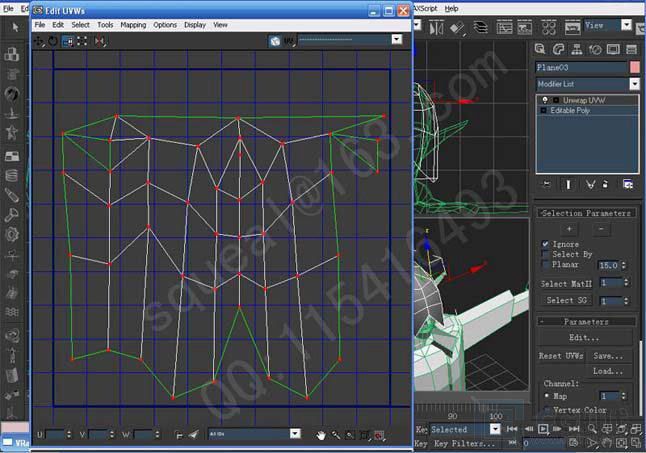Open the Material Editor icon in main toolbar

(x=549, y=28)
